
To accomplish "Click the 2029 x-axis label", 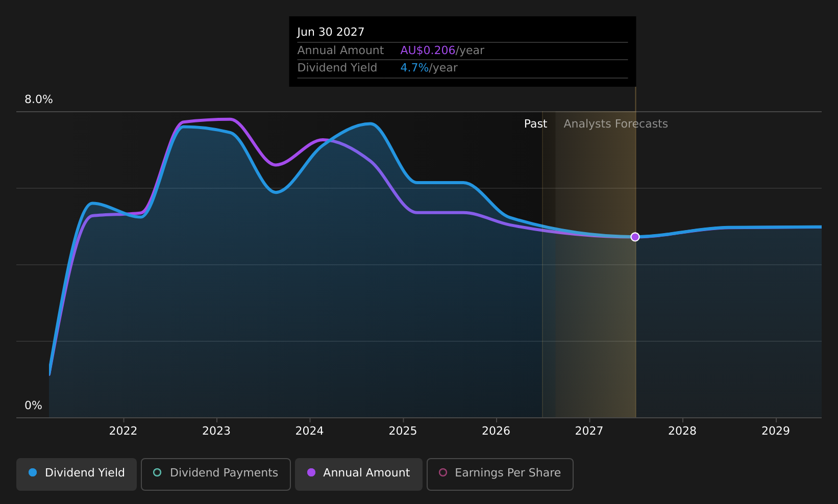I will (776, 431).
